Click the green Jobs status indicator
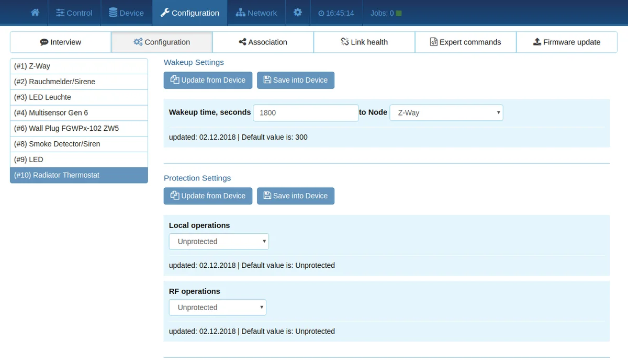 point(399,13)
